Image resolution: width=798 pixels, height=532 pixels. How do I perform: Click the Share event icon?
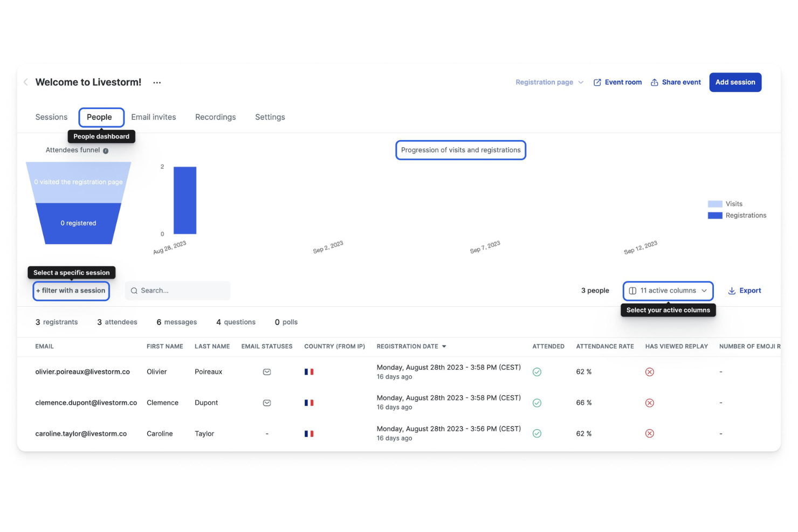pyautogui.click(x=654, y=82)
